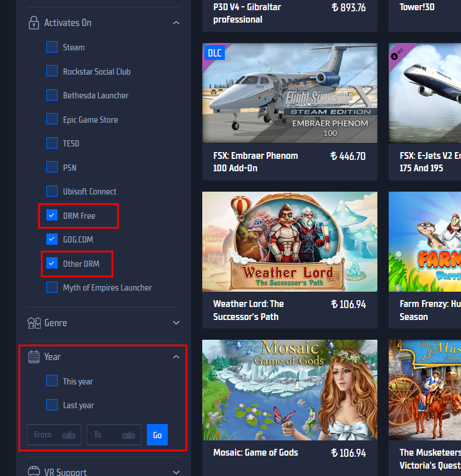This screenshot has height=476, width=461.
Task: Click the 106.94 price of Weather Lord
Action: (x=349, y=304)
